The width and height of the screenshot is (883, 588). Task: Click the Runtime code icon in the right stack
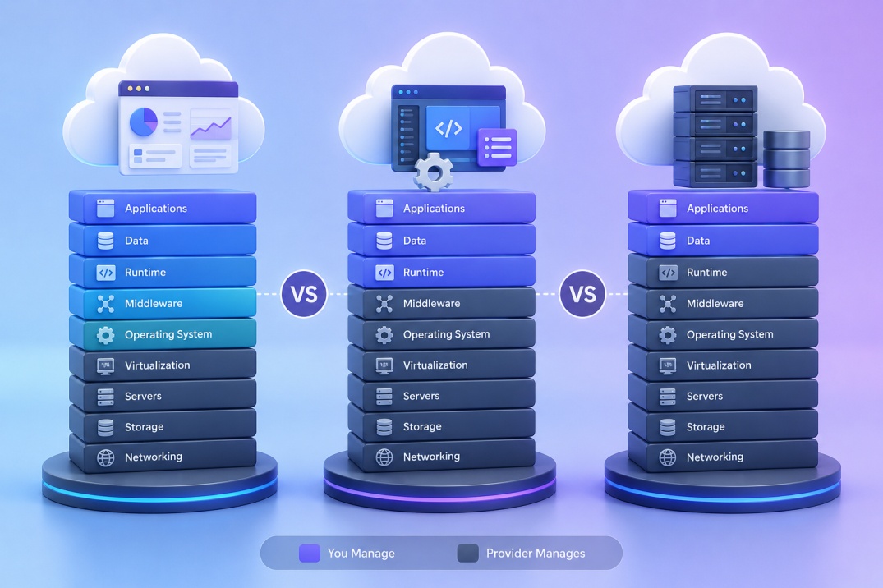[667, 273]
